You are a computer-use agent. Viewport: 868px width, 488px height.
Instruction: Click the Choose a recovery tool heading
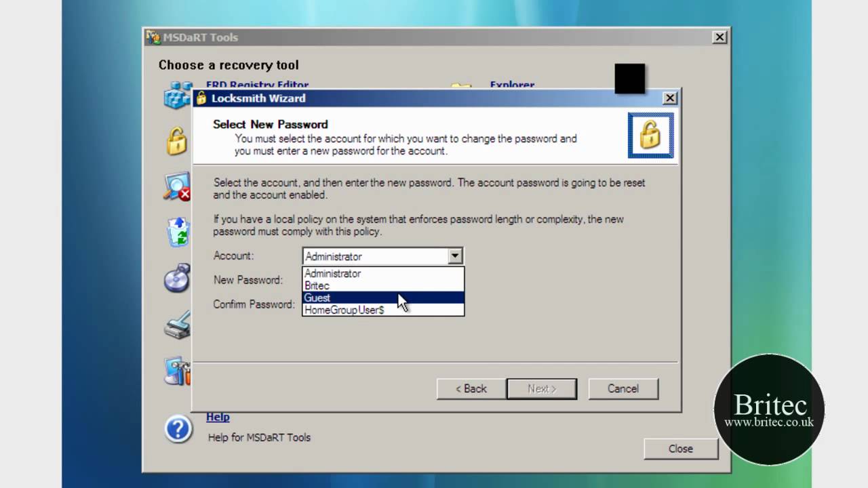click(x=229, y=65)
